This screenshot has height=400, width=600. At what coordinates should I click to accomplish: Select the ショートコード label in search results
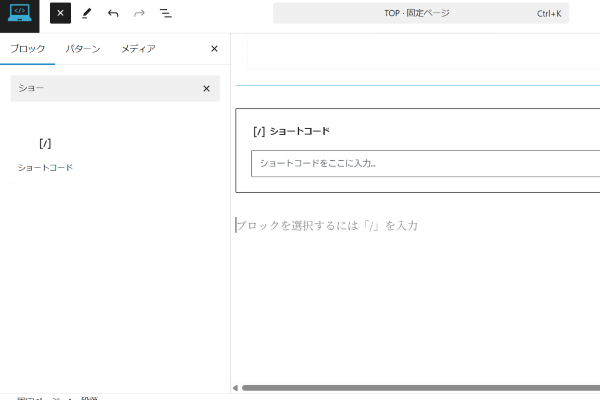click(x=45, y=168)
